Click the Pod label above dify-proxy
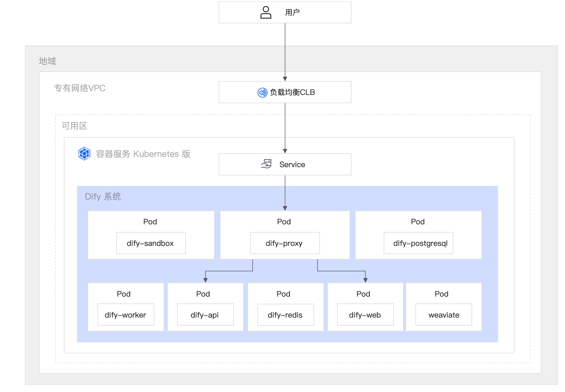The height and width of the screenshot is (392, 565). point(284,222)
